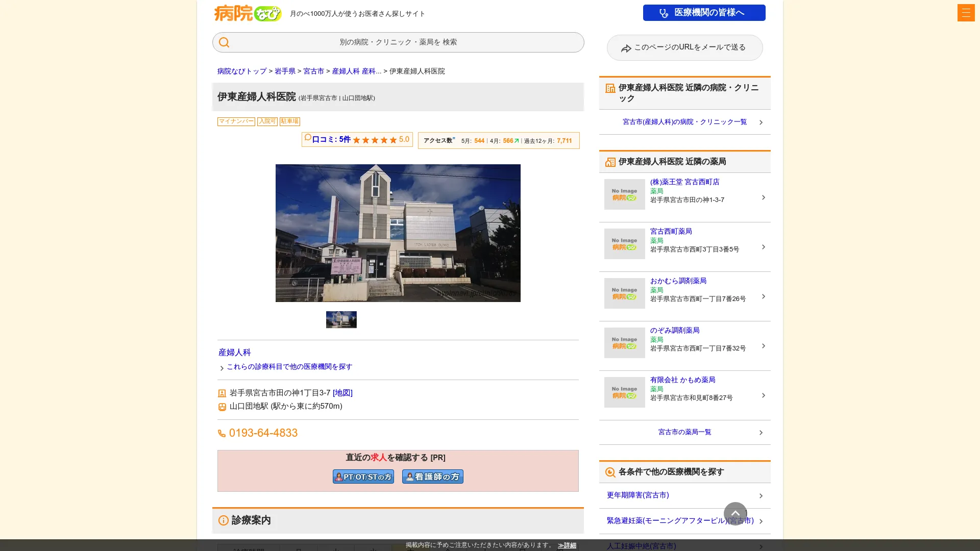980x551 pixels.
Task: Click the 入院可 tag
Action: (267, 121)
